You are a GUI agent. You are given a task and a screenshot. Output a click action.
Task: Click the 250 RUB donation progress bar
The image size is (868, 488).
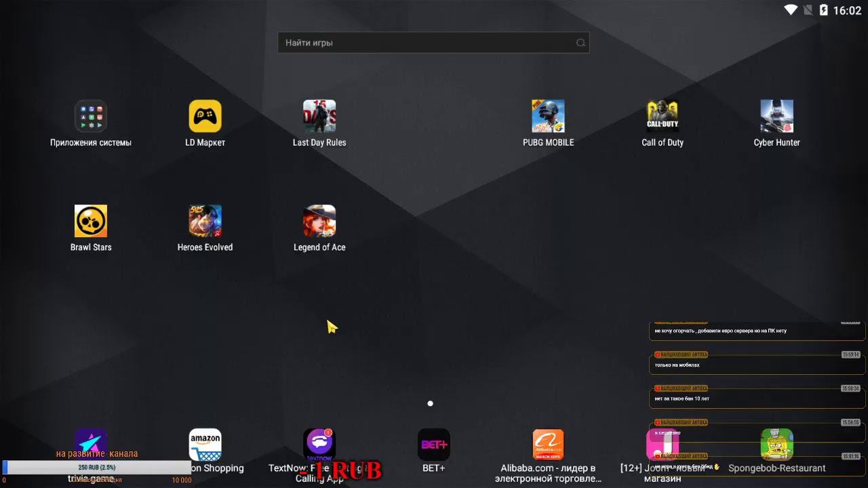click(x=97, y=467)
